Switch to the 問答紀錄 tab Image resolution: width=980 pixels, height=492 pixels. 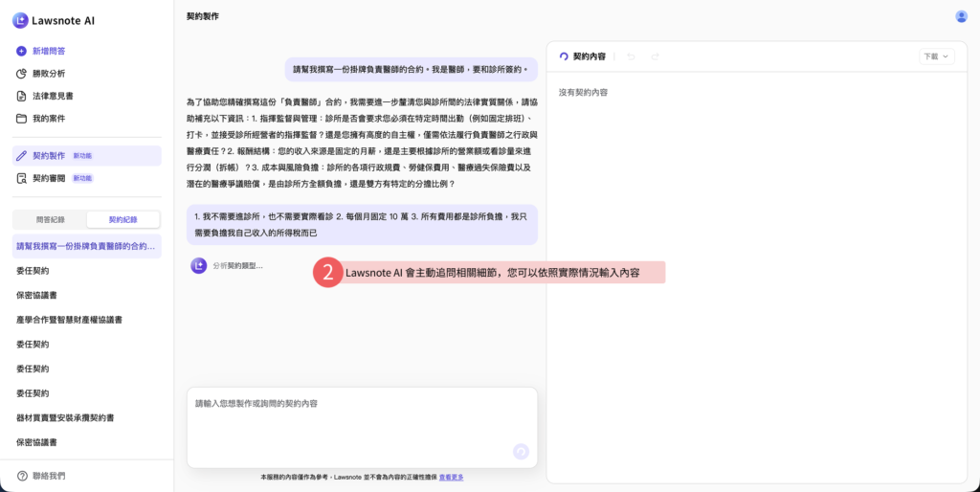(50, 220)
